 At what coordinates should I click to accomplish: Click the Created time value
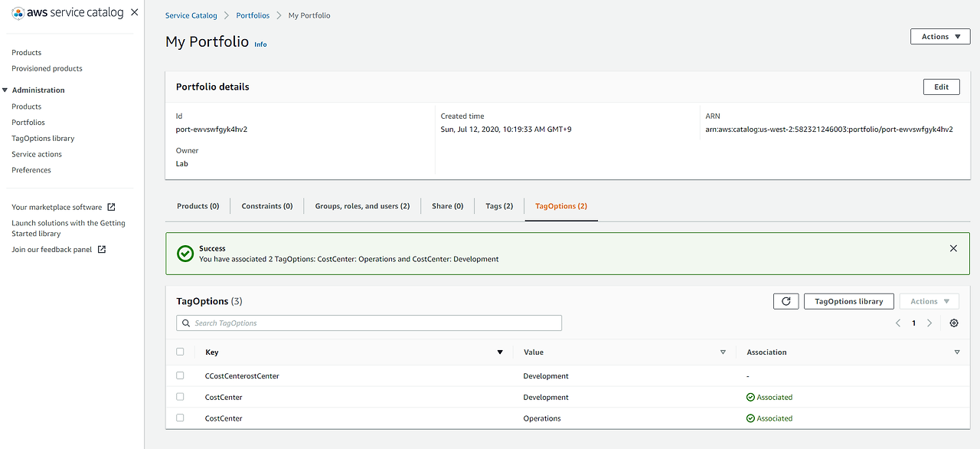(506, 129)
